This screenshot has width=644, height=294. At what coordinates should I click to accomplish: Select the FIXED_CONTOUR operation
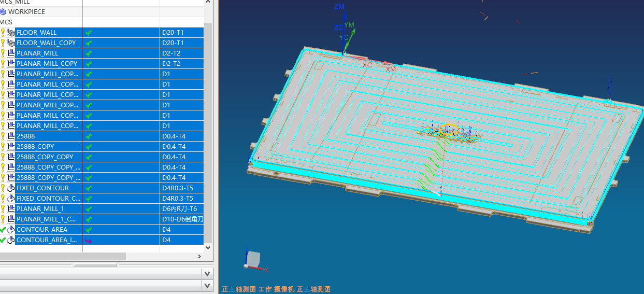coord(42,188)
